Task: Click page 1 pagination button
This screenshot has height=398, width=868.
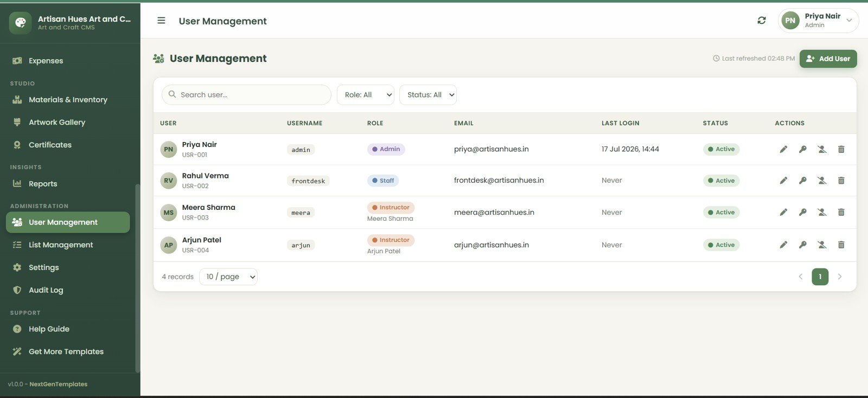Action: (x=820, y=277)
